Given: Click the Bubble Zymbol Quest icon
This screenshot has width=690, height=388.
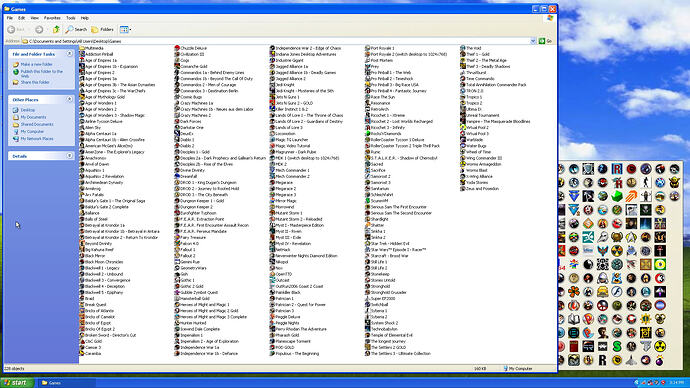Looking at the screenshot, I should [177, 292].
